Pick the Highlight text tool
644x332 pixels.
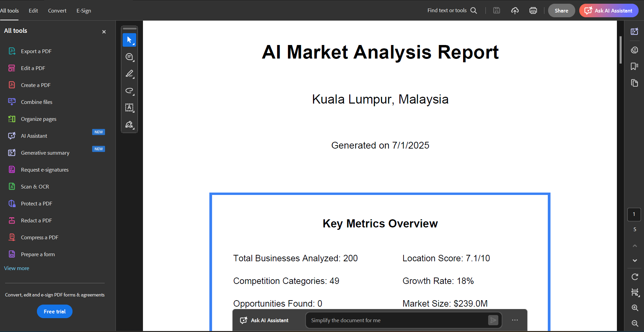pyautogui.click(x=129, y=74)
